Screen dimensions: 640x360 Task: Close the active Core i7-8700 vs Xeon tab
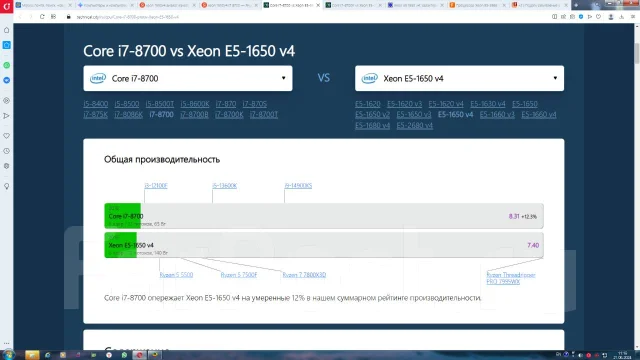pyautogui.click(x=318, y=5)
